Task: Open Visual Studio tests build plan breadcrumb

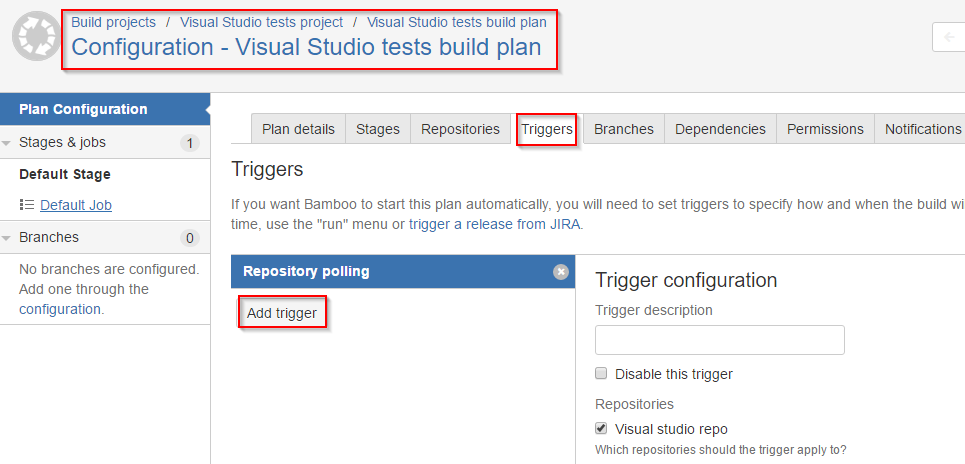Action: pyautogui.click(x=457, y=22)
